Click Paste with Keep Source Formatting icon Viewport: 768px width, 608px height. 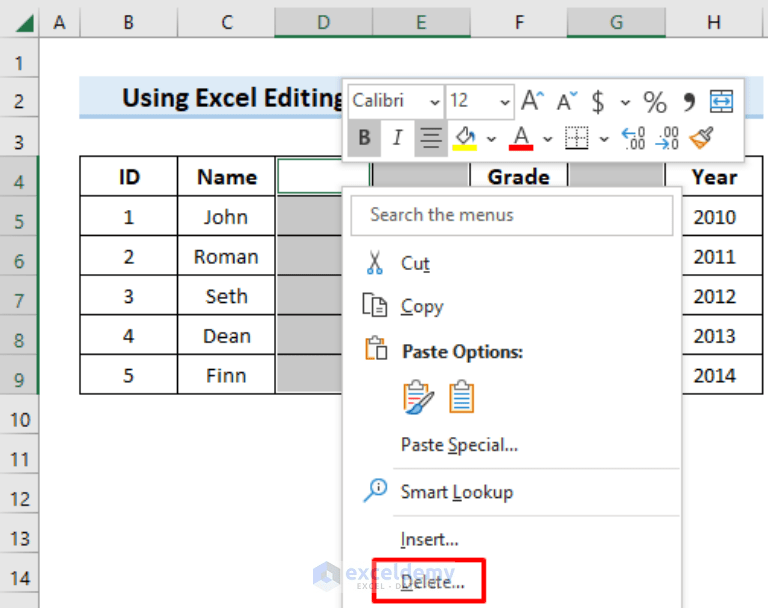point(418,396)
